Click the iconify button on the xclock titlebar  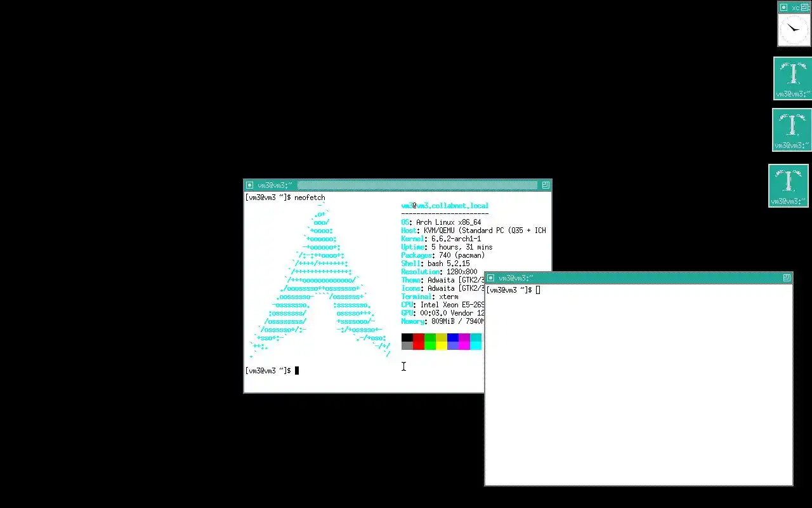click(783, 7)
